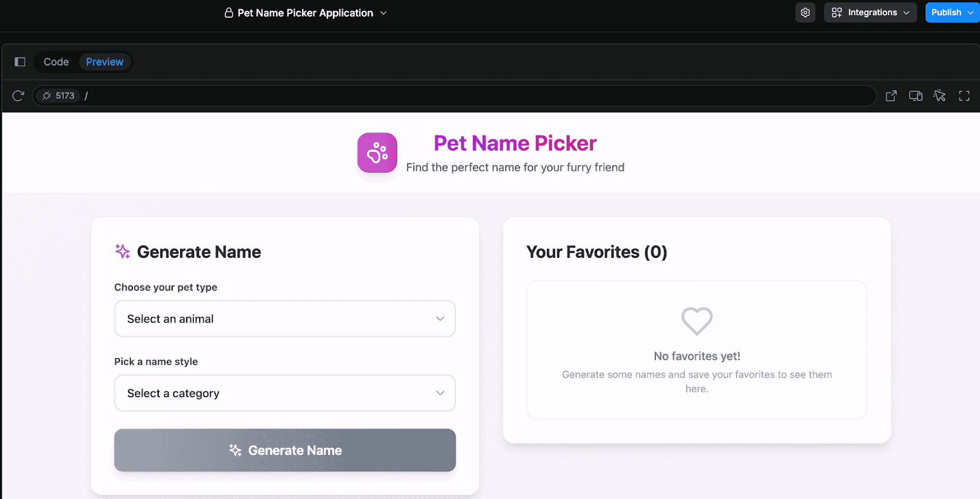This screenshot has height=499, width=980.
Task: Click the empty favorites heart icon
Action: pos(697,321)
